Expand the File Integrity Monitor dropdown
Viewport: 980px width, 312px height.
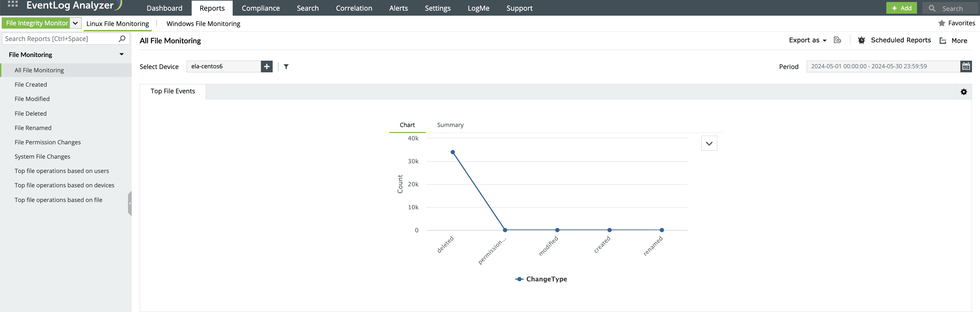(x=75, y=23)
